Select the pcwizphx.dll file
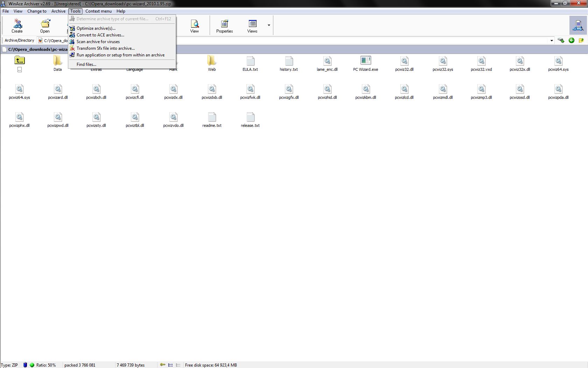The height and width of the screenshot is (368, 588). tap(20, 120)
